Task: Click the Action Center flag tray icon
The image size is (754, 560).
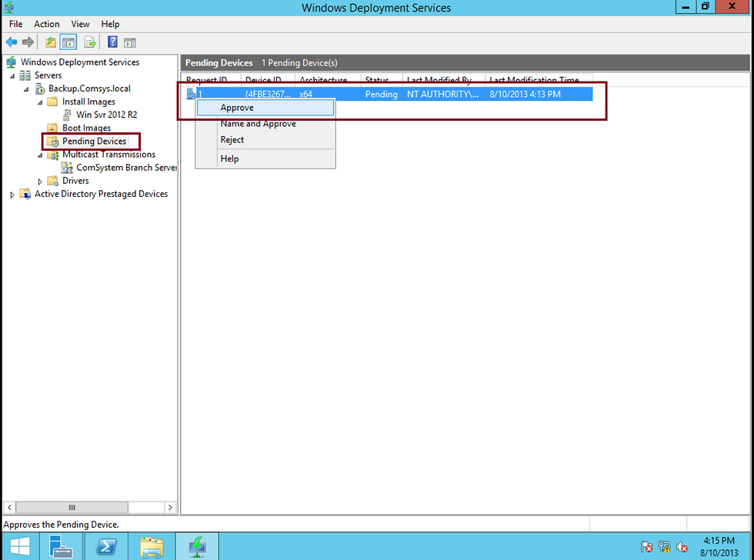Action: [647, 547]
